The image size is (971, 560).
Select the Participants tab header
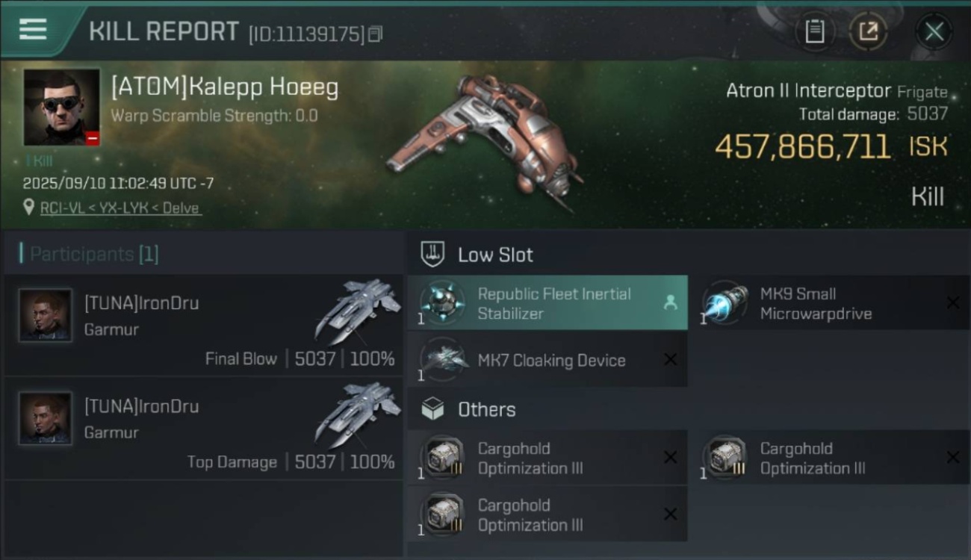tap(90, 254)
